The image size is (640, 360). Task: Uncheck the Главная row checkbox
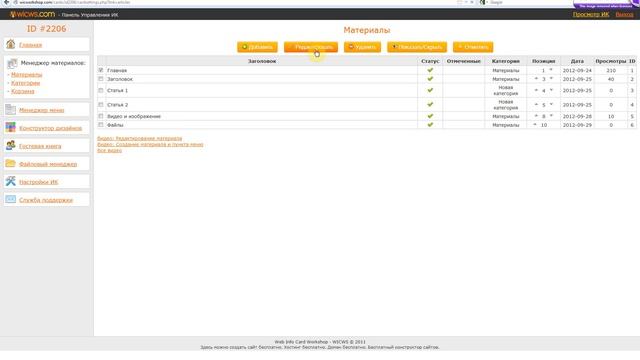(101, 70)
